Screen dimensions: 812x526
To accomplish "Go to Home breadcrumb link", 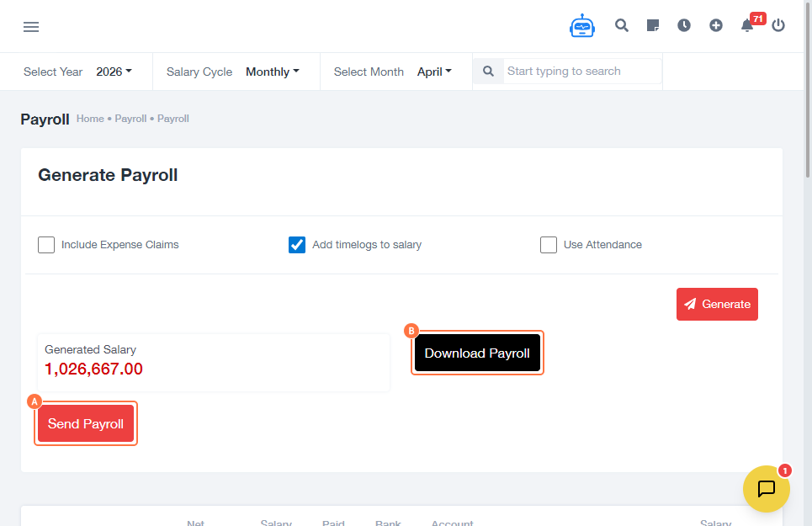I will click(x=90, y=119).
